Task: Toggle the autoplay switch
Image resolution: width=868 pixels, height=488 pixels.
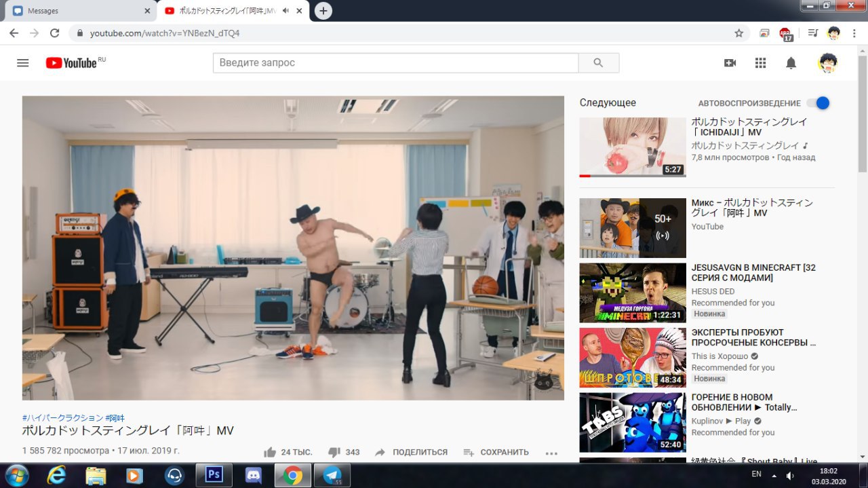Action: [818, 103]
